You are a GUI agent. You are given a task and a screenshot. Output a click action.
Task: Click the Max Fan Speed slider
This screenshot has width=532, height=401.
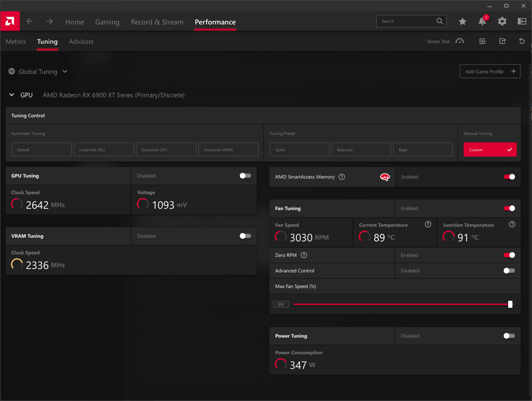[x=402, y=304]
